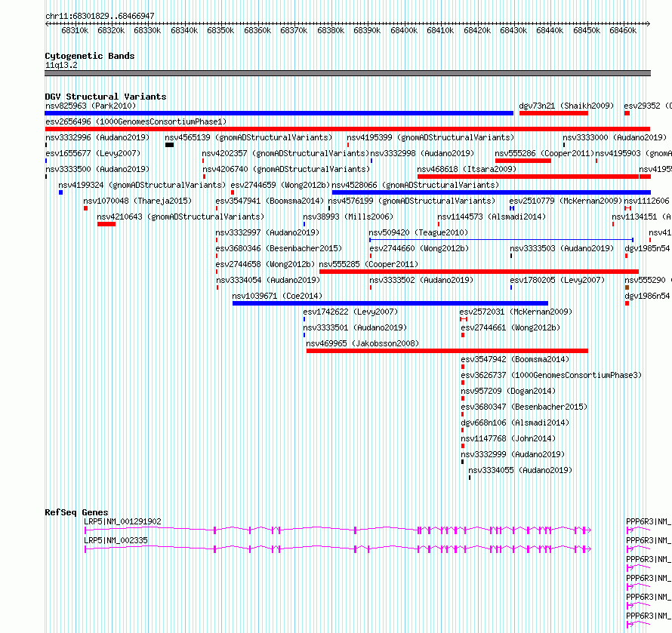The height and width of the screenshot is (633, 672).
Task: Select the LRP5|NM_002335 transcript label
Action: 116,540
